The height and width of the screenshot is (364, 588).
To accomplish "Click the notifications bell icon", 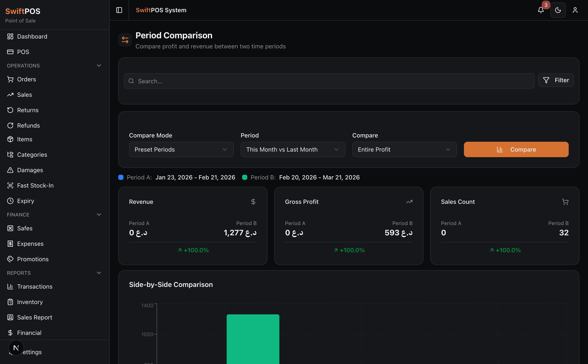I will [541, 10].
